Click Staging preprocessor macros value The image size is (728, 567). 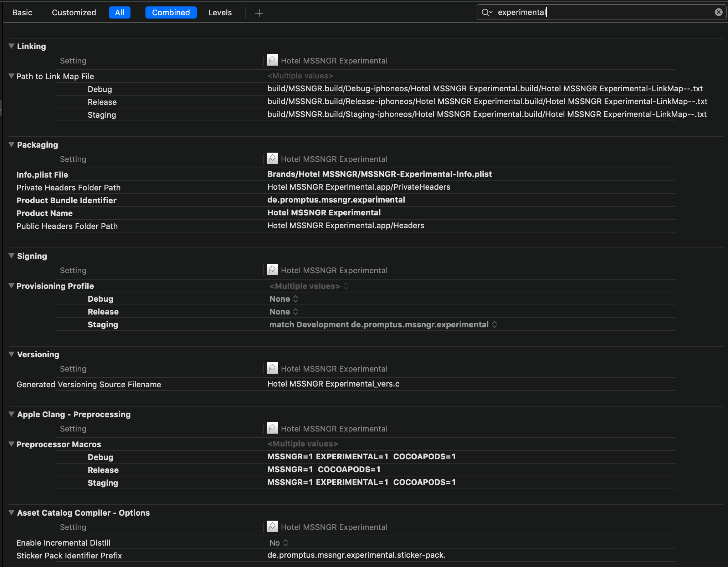tap(362, 482)
